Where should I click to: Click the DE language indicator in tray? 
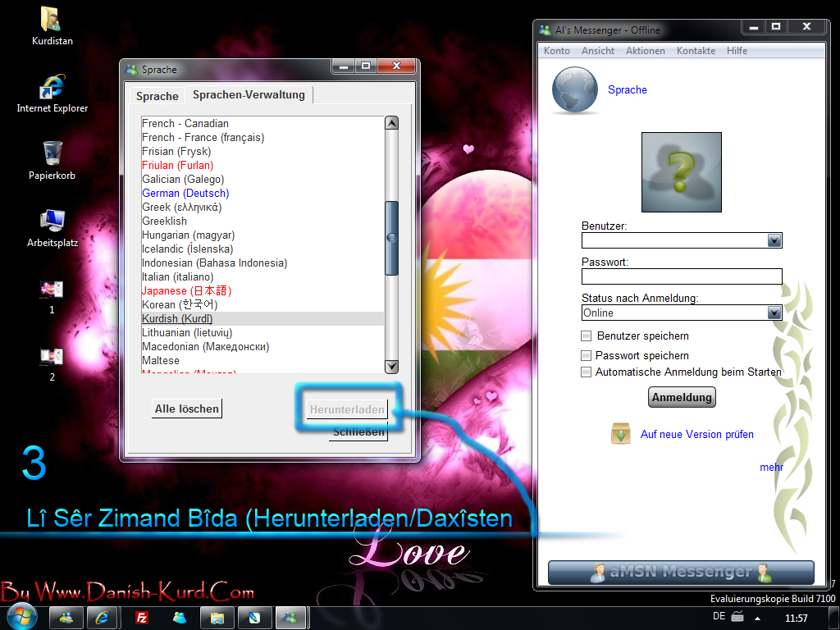(x=719, y=616)
